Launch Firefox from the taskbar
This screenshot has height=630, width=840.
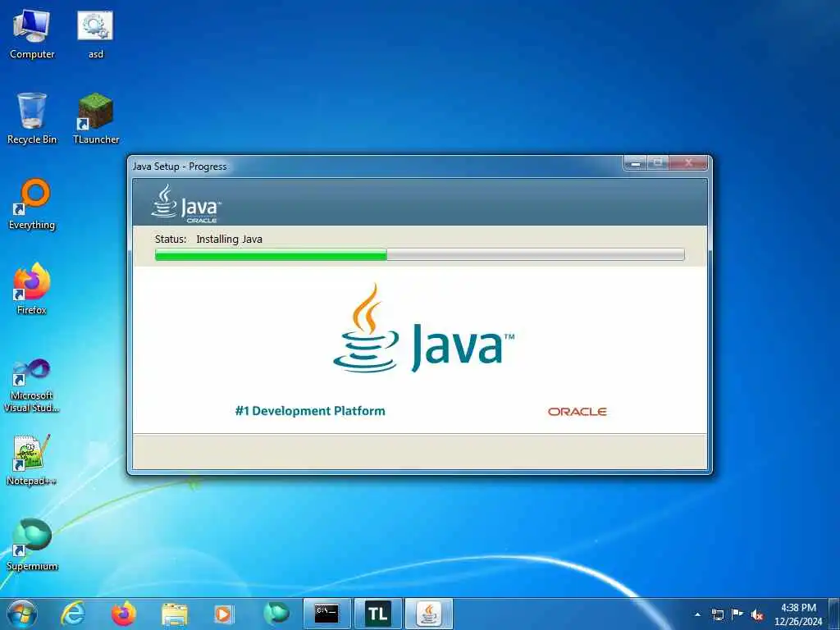coord(123,614)
